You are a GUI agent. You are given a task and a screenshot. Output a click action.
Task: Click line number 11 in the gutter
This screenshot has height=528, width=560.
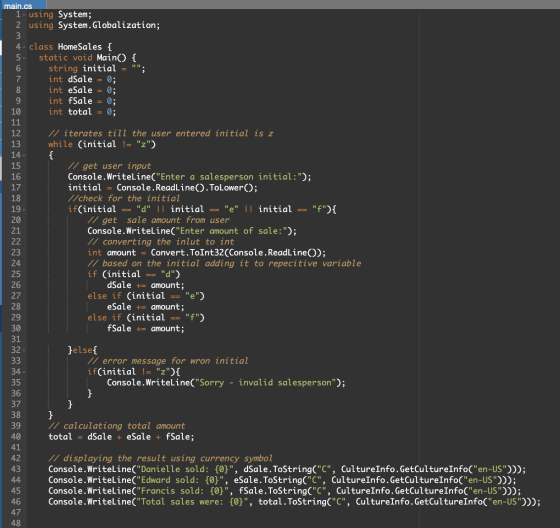pos(16,123)
